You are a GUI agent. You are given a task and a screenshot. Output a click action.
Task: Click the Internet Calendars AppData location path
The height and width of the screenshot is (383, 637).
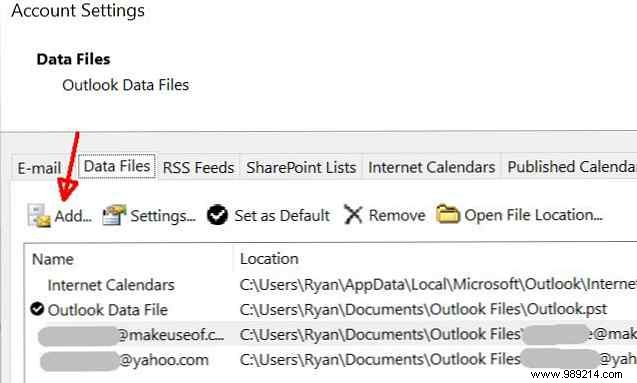438,284
